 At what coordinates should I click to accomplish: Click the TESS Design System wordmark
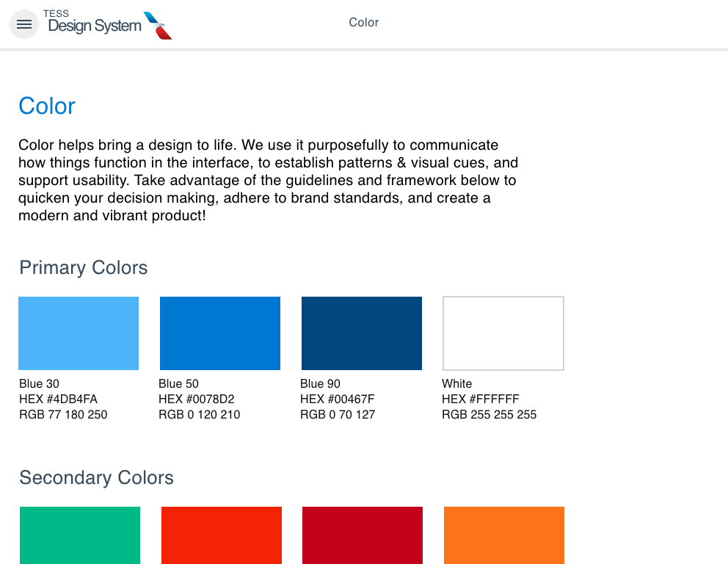coord(93,24)
